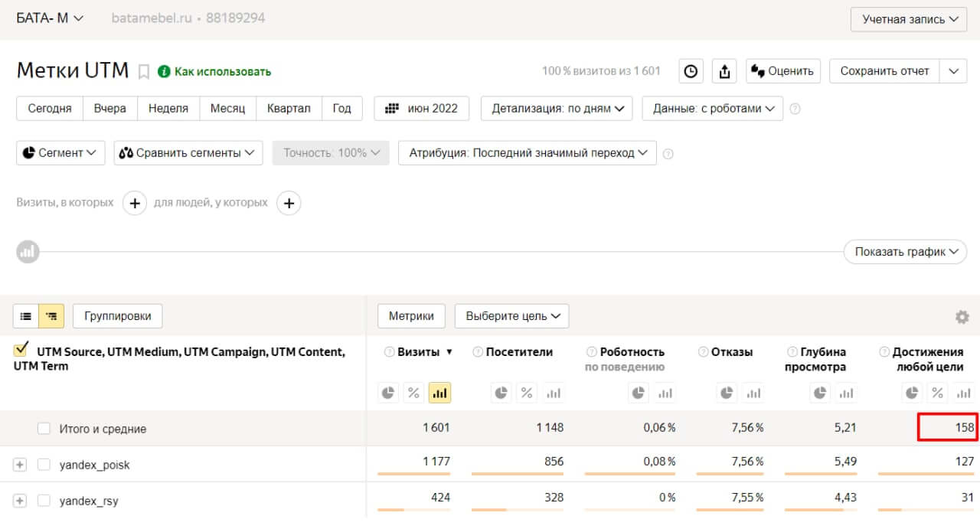This screenshot has height=529, width=980.
Task: Select tree list view icon
Action: coord(51,315)
